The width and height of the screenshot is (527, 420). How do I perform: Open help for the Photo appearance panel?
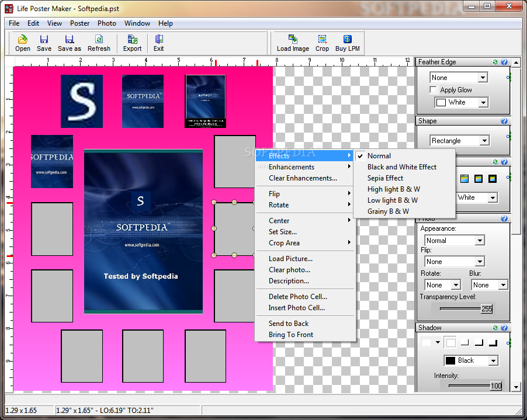click(504, 218)
